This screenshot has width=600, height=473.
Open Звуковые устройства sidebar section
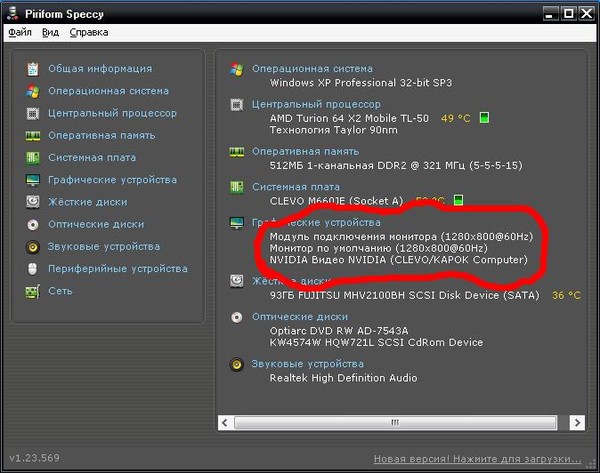[104, 246]
